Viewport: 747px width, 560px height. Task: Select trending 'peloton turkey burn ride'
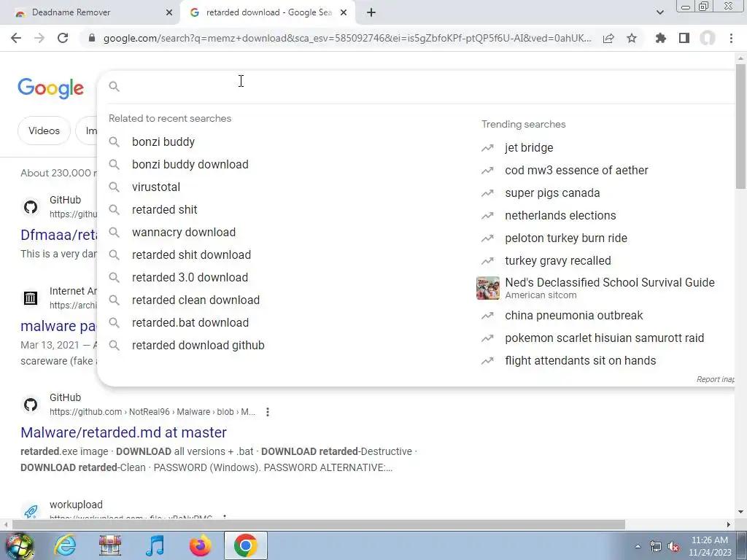point(566,238)
